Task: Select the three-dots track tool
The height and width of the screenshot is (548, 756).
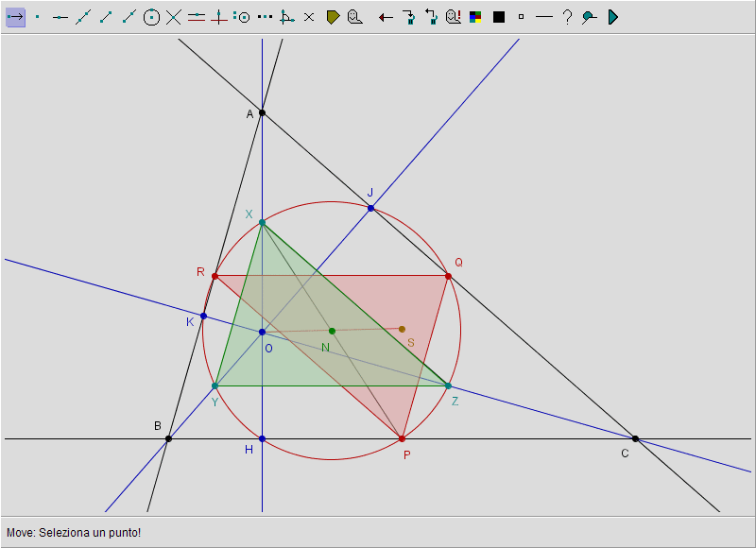Action: [x=265, y=17]
